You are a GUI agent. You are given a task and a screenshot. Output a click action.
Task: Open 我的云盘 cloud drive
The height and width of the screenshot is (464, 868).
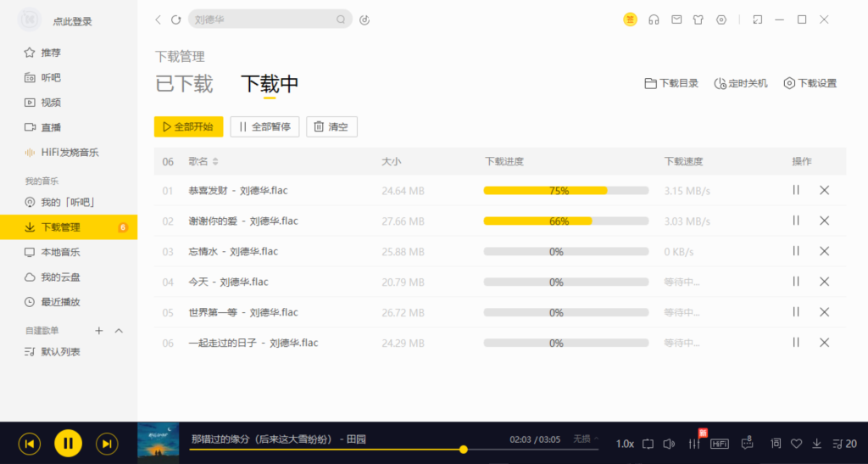coord(53,277)
